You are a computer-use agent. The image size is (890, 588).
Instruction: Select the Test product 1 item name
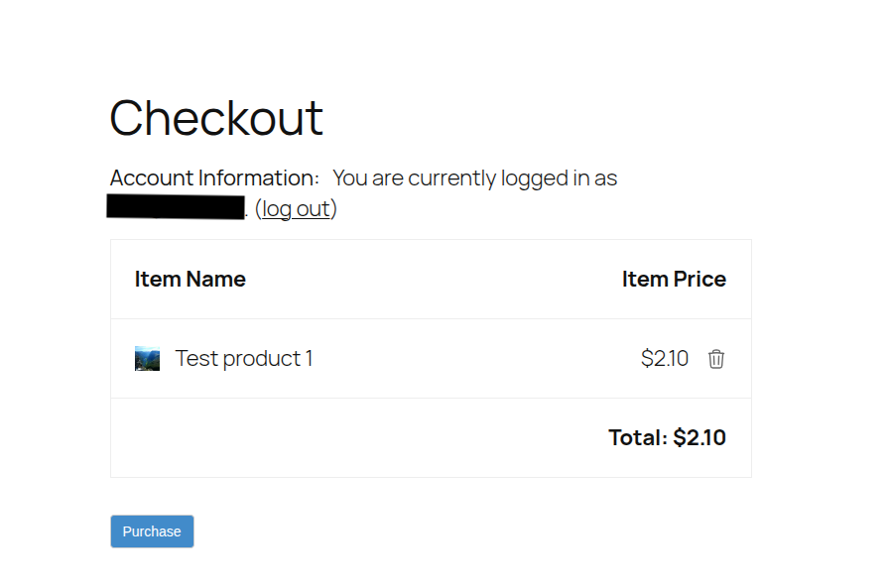pos(243,358)
